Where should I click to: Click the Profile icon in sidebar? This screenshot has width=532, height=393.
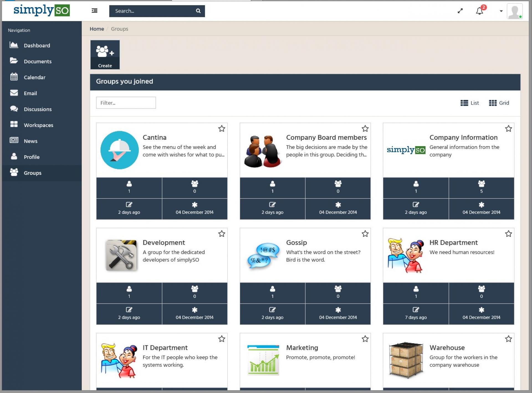pyautogui.click(x=14, y=157)
